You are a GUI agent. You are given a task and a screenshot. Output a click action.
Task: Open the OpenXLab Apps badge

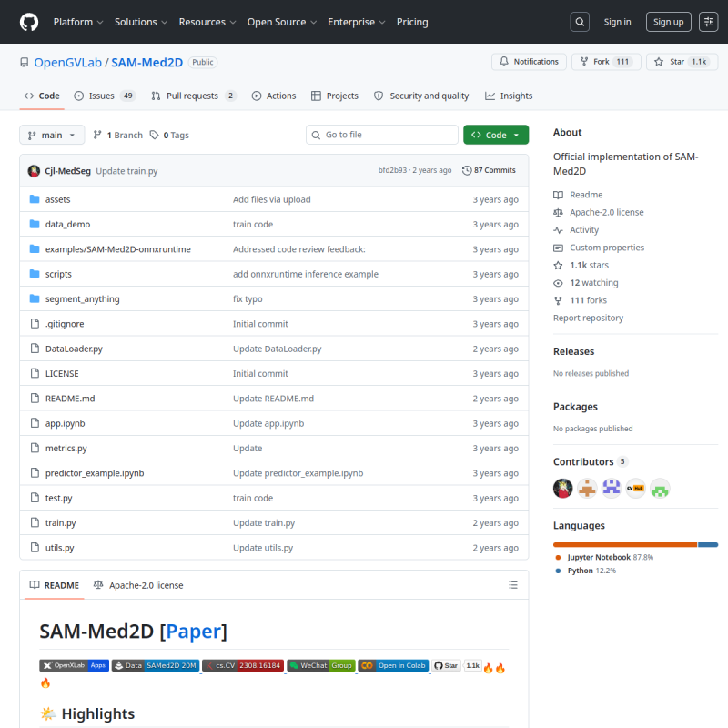(75, 665)
